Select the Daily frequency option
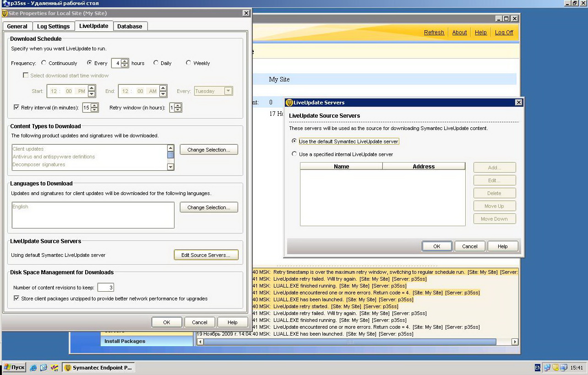 click(156, 63)
